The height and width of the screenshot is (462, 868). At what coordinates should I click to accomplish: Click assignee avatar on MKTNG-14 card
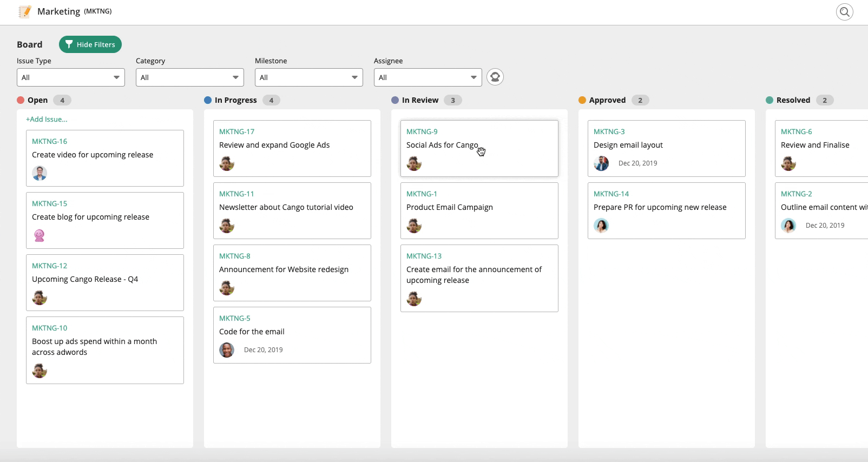tap(601, 226)
